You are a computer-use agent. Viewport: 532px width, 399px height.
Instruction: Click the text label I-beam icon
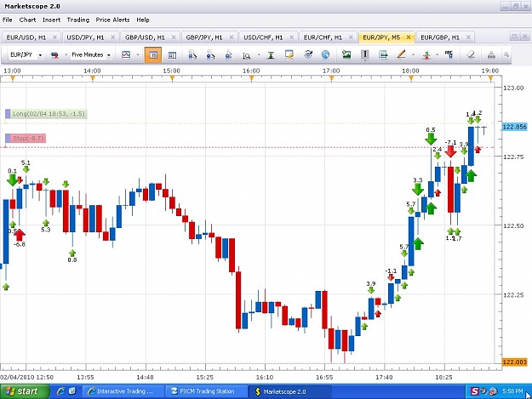[x=365, y=54]
